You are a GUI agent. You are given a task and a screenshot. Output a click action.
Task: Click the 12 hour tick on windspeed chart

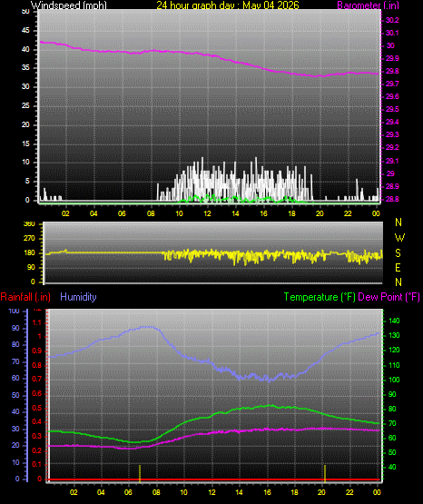coord(207,213)
